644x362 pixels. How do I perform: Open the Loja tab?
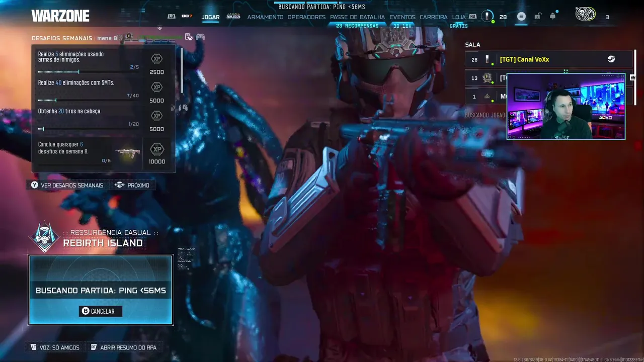tap(459, 17)
